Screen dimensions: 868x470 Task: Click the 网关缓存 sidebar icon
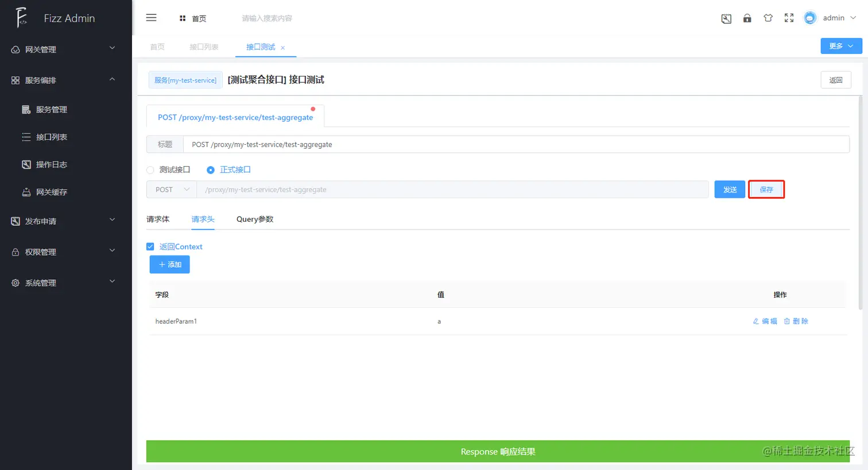point(26,192)
